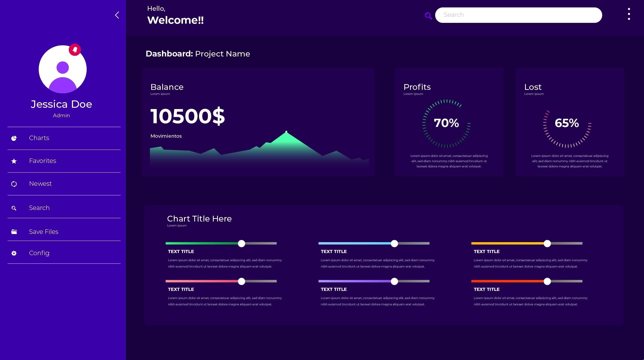The height and width of the screenshot is (360, 644).
Task: Open the Save Files section link
Action: pos(44,232)
